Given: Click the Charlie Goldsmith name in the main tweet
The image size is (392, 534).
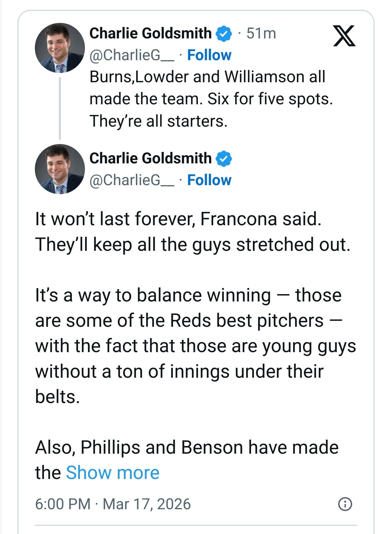Looking at the screenshot, I should pos(150,158).
